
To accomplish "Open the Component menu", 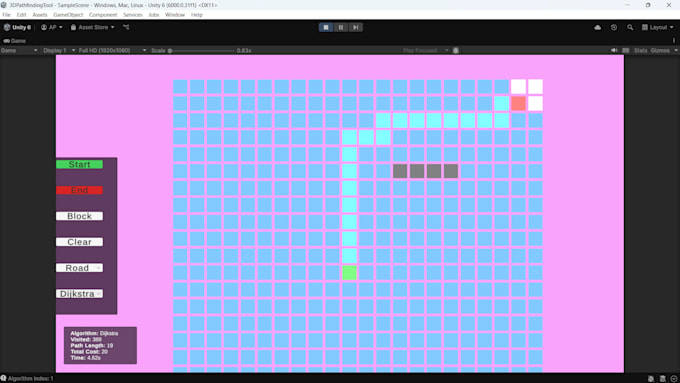I will pos(103,15).
